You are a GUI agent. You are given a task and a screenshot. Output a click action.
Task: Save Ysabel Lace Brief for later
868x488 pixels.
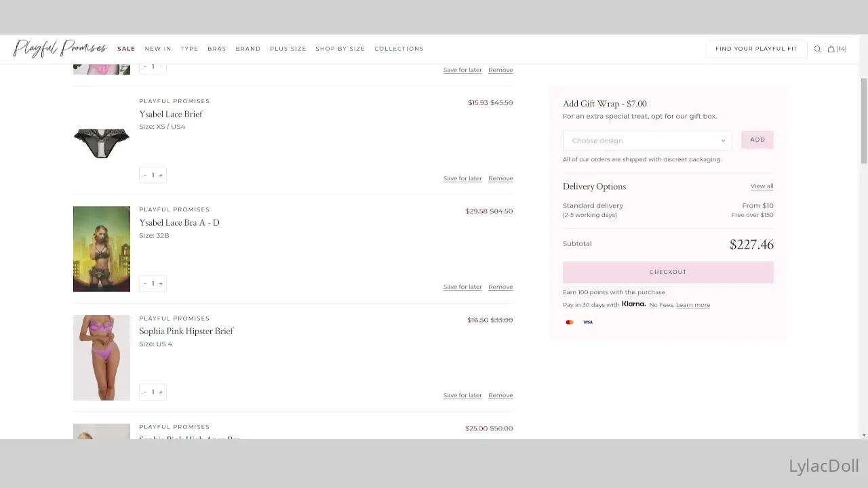(x=462, y=178)
